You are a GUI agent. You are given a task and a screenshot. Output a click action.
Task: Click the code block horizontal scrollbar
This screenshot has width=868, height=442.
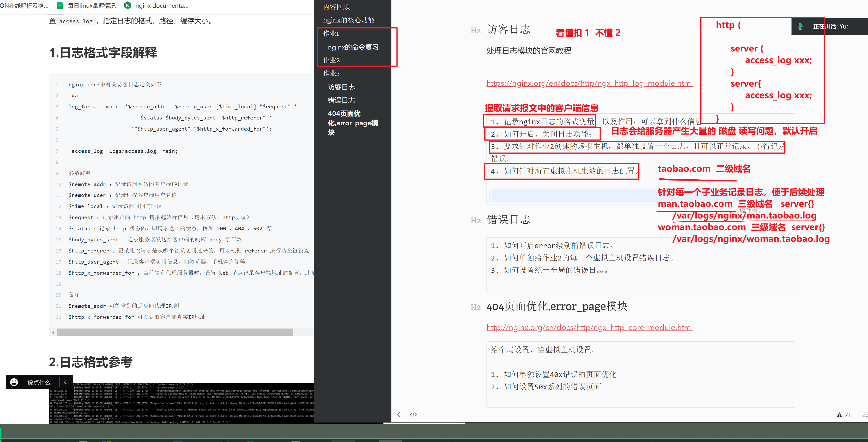tap(175, 332)
